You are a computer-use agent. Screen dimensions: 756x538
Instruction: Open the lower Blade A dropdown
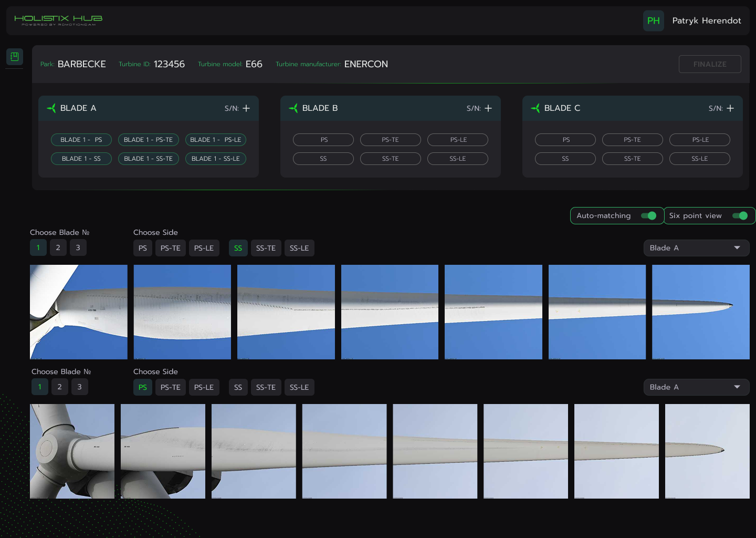[696, 387]
